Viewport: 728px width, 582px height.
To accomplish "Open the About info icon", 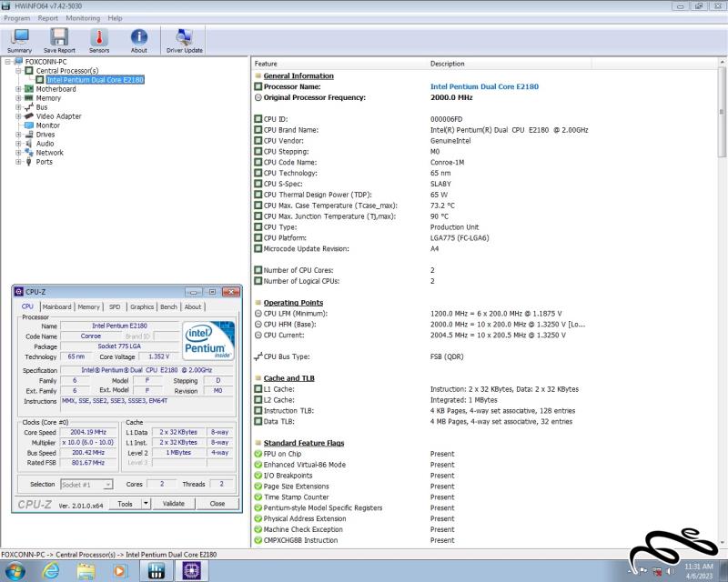I will 139,40.
